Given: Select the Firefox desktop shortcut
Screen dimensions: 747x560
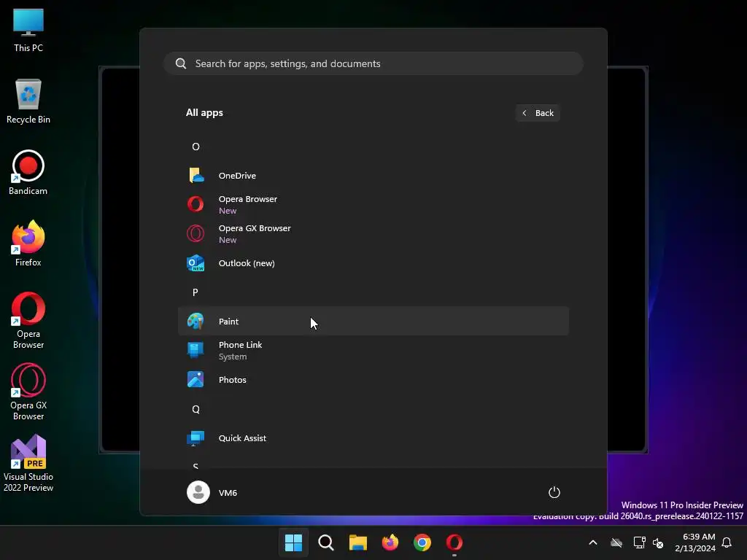Looking at the screenshot, I should click(x=28, y=244).
